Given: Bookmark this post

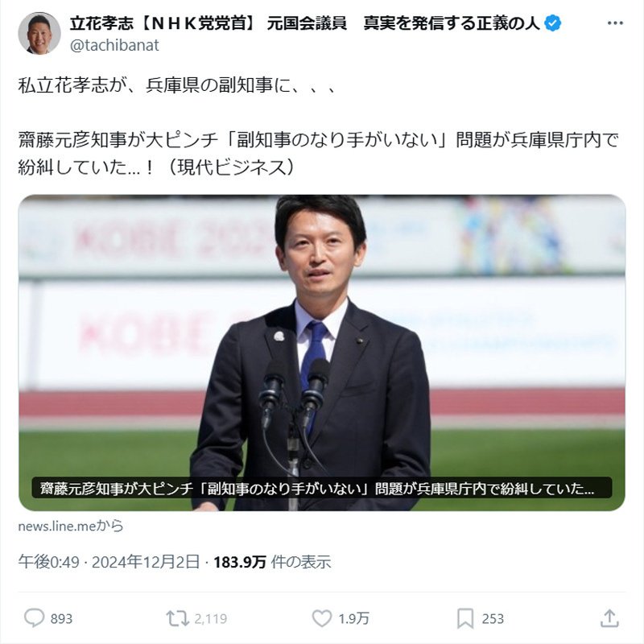Looking at the screenshot, I should tap(465, 618).
